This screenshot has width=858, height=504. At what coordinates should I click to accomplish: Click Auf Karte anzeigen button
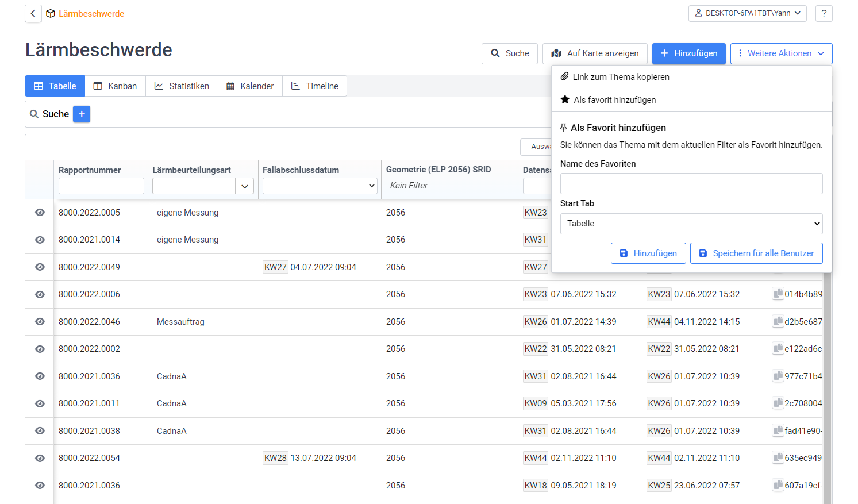click(x=595, y=53)
